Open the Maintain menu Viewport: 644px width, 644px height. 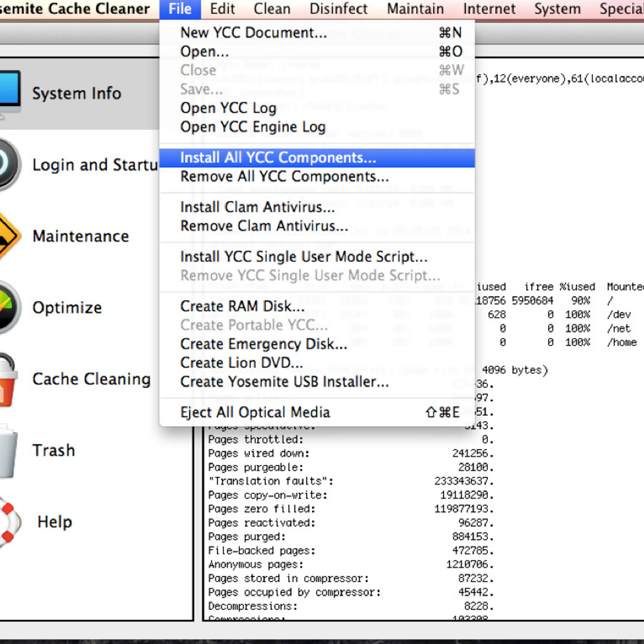[x=415, y=9]
